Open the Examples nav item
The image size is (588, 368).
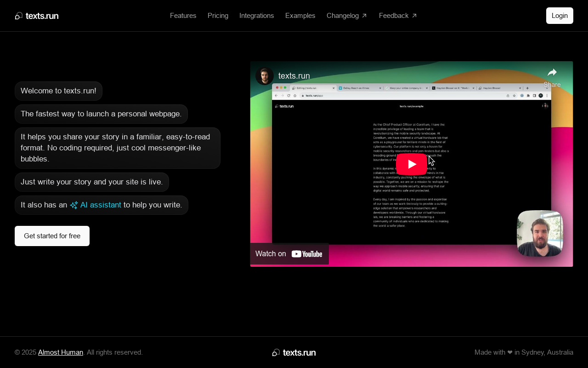pyautogui.click(x=300, y=16)
